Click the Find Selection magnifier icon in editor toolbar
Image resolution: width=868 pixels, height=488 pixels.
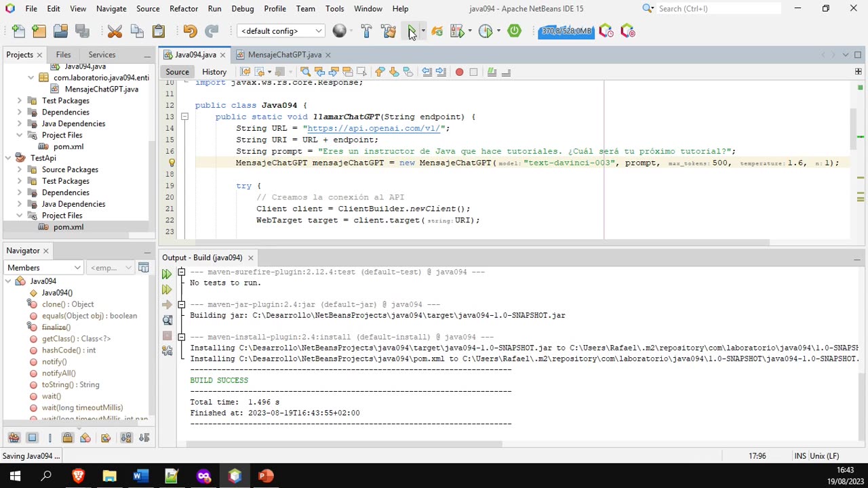[305, 72]
